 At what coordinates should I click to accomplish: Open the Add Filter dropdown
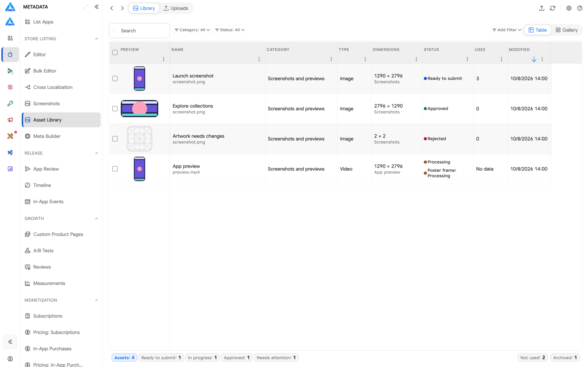pyautogui.click(x=506, y=30)
